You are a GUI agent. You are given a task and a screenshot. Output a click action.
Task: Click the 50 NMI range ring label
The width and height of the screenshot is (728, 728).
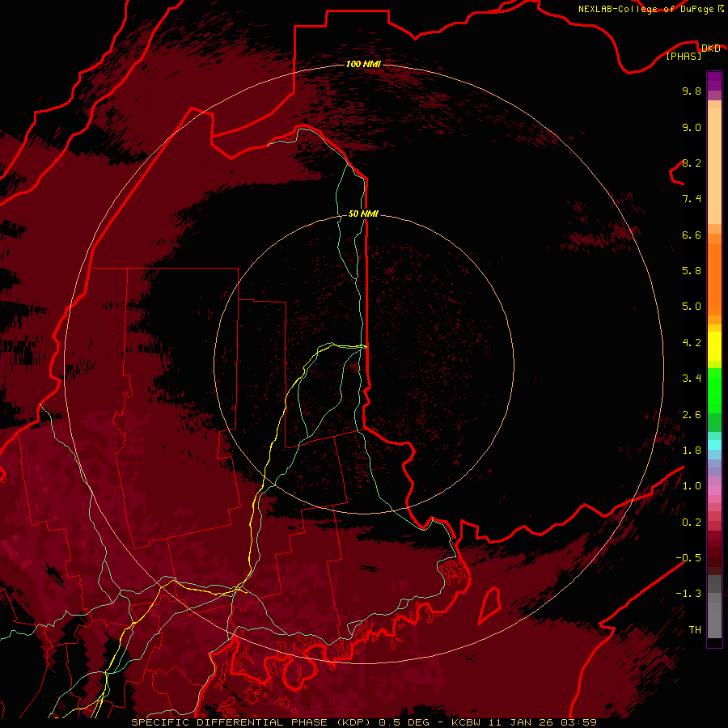tap(363, 214)
